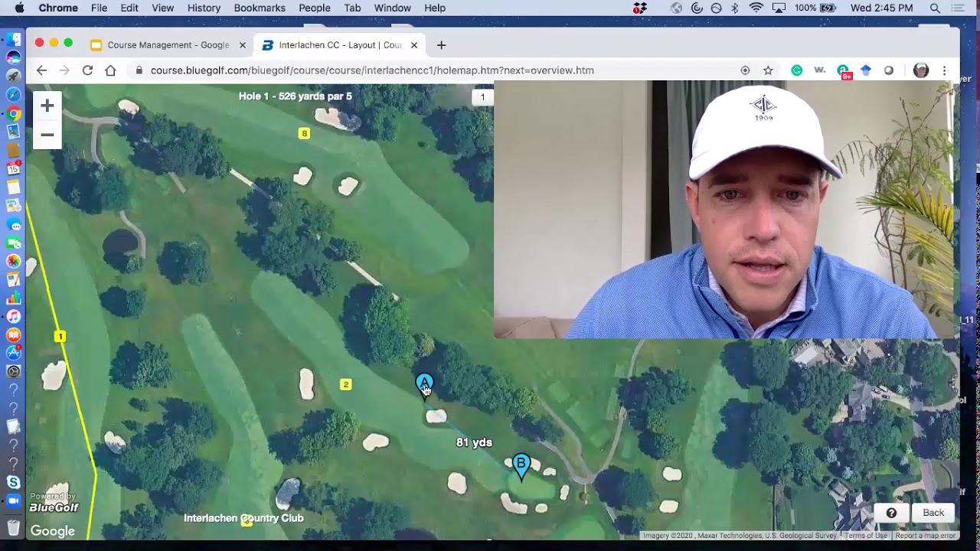Open Spotlight search

point(935,8)
